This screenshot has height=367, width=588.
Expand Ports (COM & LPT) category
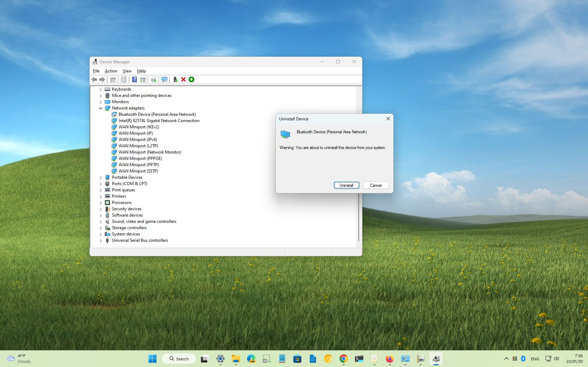coord(101,184)
